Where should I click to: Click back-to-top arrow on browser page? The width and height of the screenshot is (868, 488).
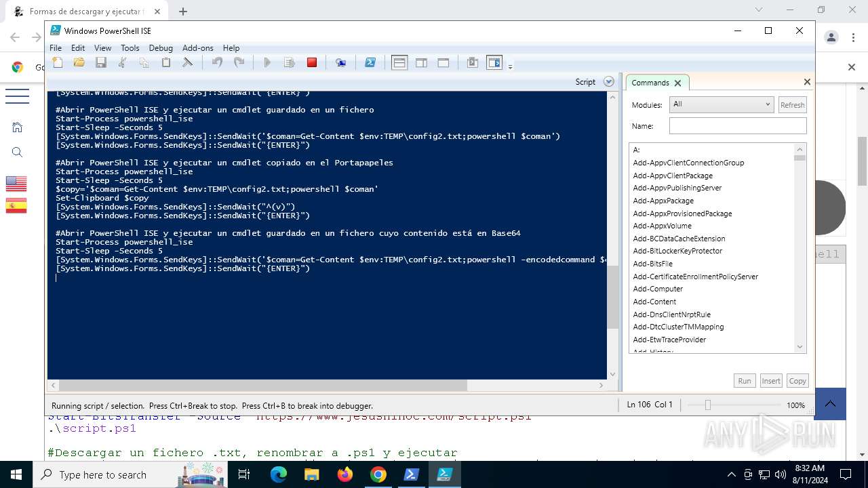(x=830, y=404)
